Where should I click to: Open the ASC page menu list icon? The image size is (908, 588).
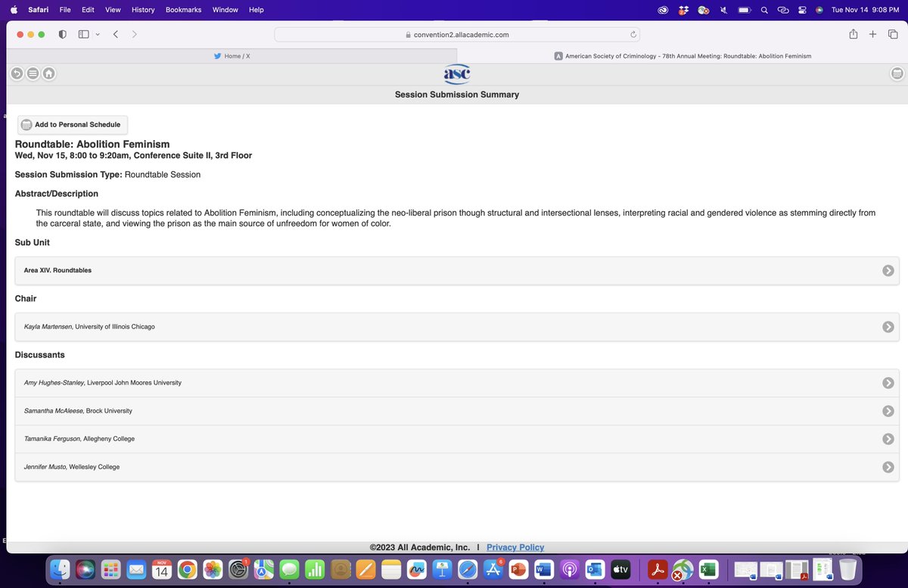click(33, 73)
